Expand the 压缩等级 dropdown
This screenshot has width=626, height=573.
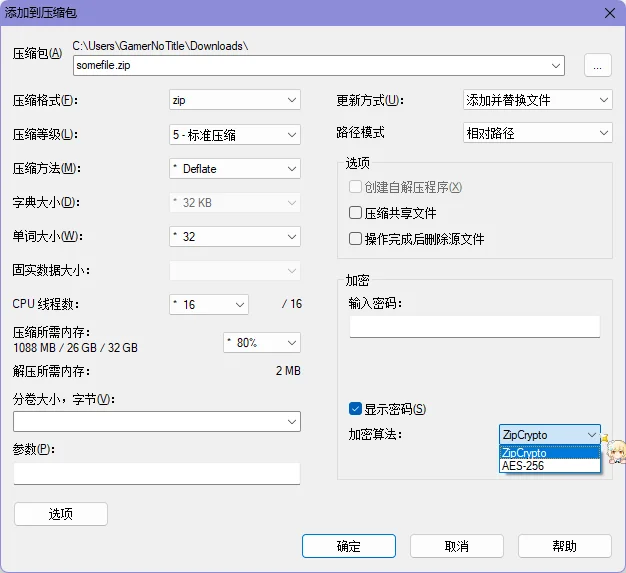(235, 134)
